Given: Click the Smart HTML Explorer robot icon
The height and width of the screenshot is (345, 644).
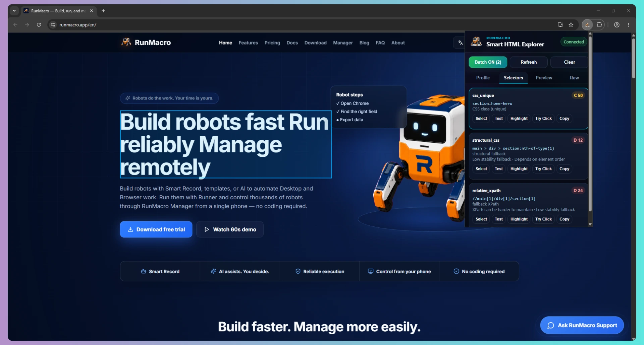Looking at the screenshot, I should click(x=476, y=42).
